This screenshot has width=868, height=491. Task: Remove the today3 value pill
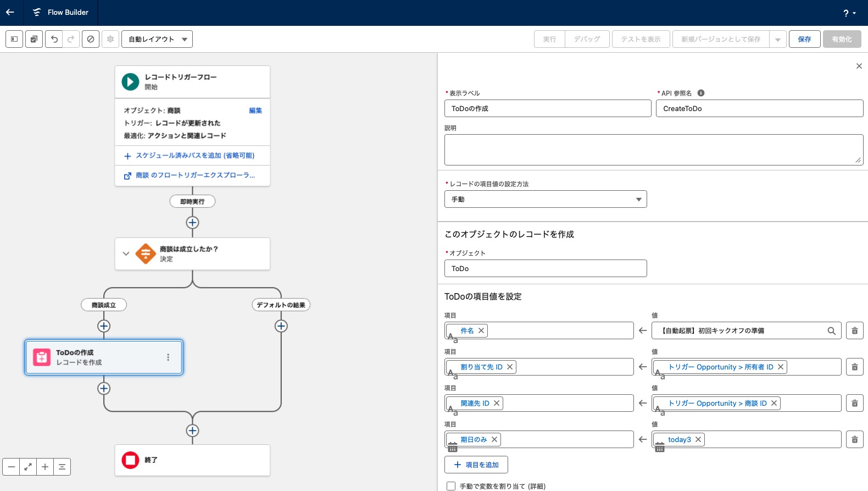coord(698,439)
